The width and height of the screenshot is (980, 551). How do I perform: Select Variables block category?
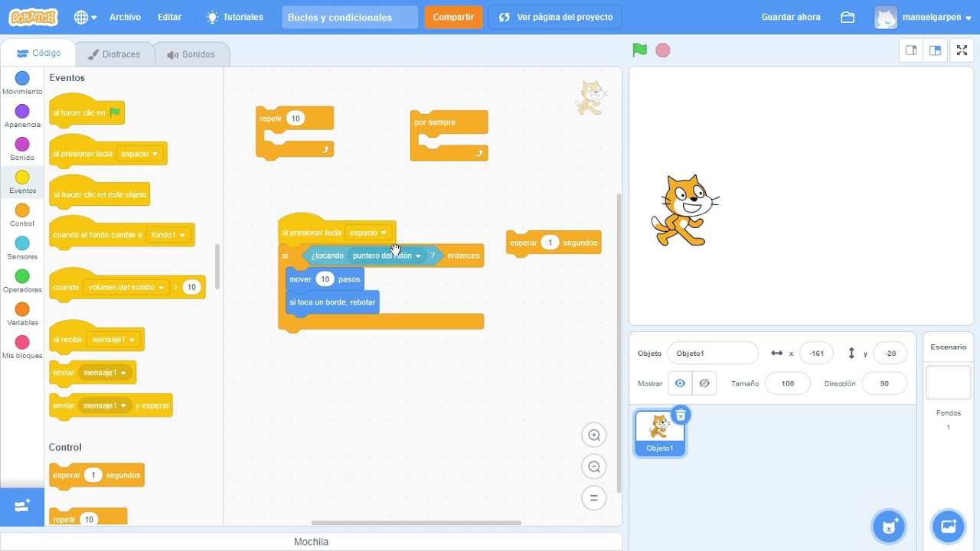pos(22,314)
